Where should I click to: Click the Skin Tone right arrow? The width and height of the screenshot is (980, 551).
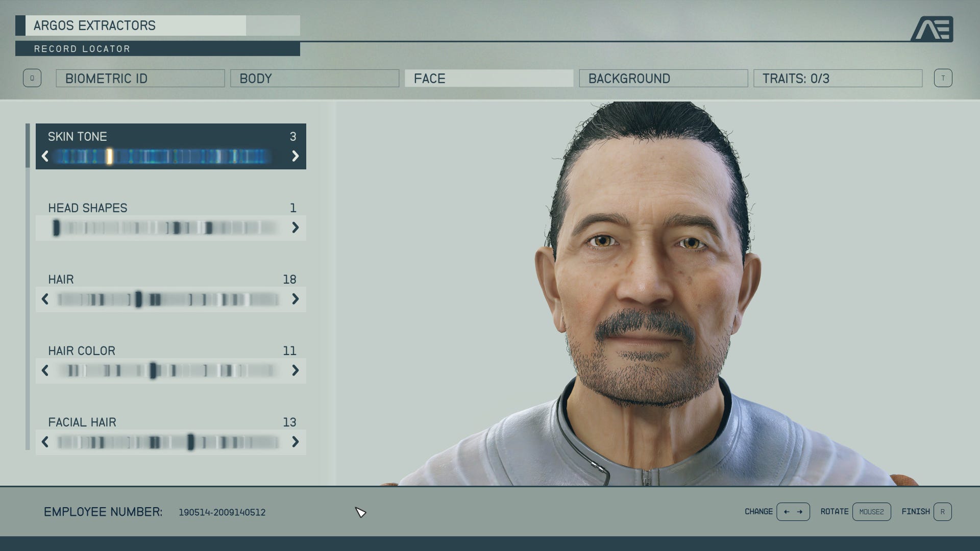[x=295, y=156]
